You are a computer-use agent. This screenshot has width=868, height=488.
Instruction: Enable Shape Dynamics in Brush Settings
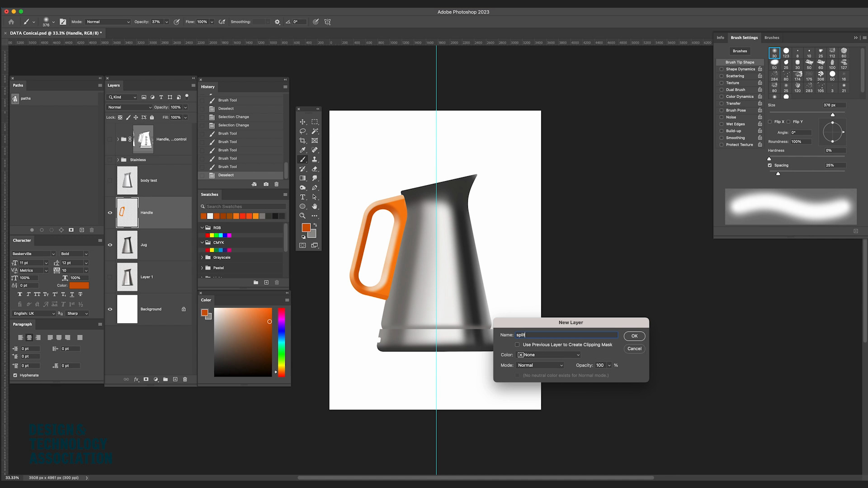coord(722,69)
